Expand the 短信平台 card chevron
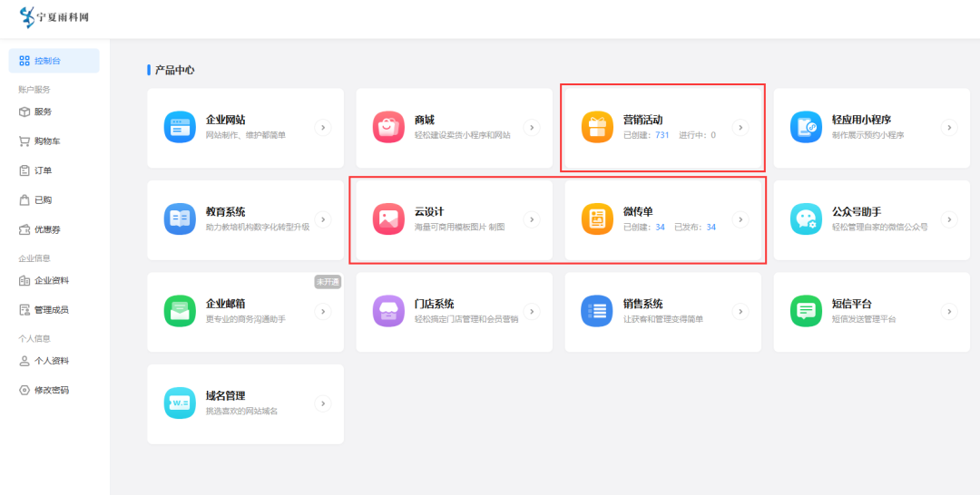 tap(949, 311)
